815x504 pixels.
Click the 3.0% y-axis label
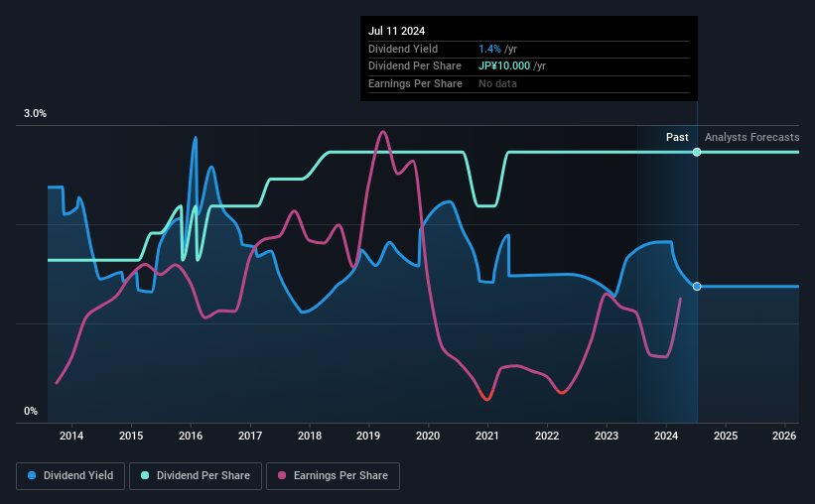pyautogui.click(x=35, y=114)
